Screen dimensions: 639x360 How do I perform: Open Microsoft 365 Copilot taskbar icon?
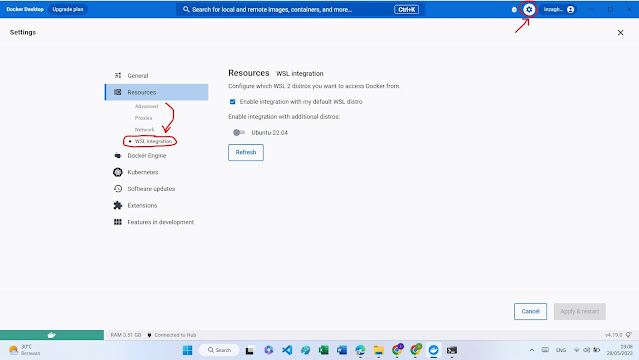(x=269, y=350)
